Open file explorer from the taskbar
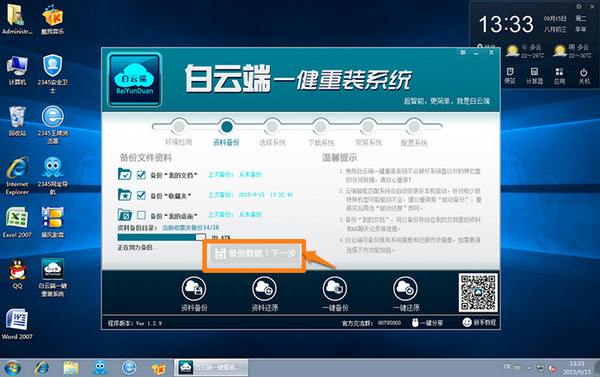 click(71, 368)
